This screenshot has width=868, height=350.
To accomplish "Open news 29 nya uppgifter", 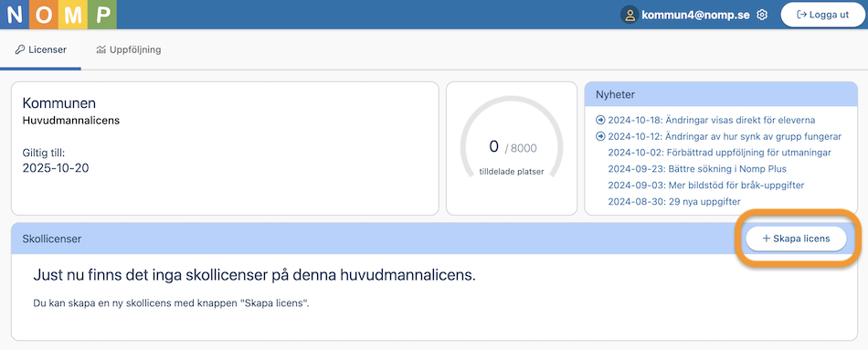I will click(674, 202).
